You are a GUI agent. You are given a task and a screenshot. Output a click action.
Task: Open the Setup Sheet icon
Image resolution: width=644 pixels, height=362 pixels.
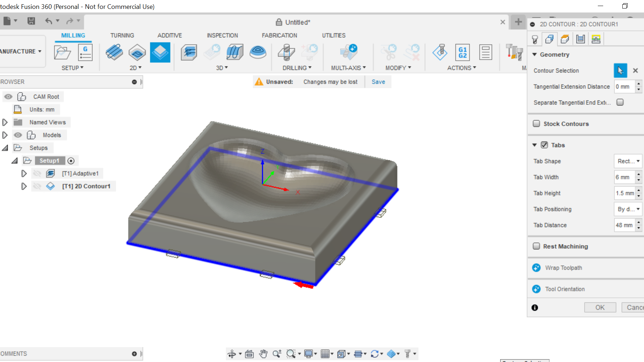pyautogui.click(x=485, y=53)
